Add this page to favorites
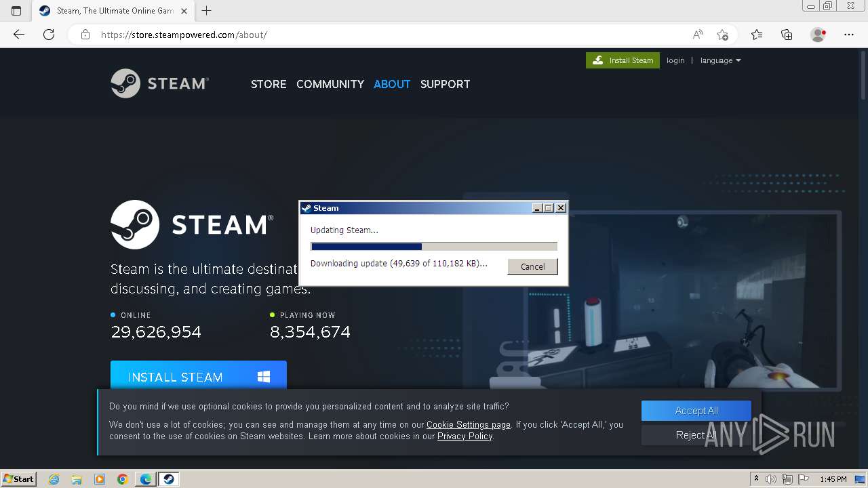This screenshot has height=488, width=868. coord(722,35)
